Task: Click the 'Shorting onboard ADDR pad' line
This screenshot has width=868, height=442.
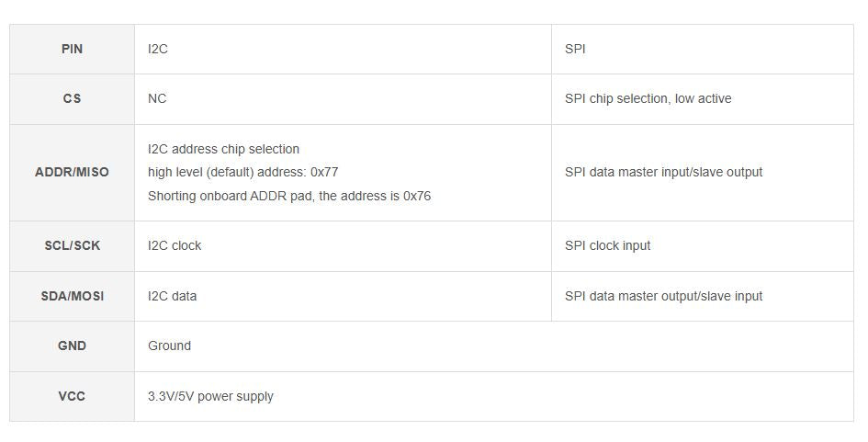Action: point(288,196)
